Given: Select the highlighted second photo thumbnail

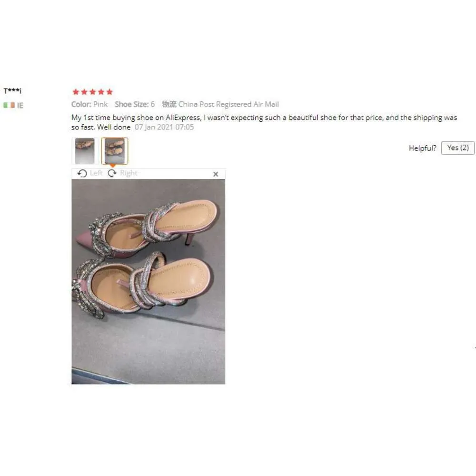Looking at the screenshot, I should [x=114, y=151].
